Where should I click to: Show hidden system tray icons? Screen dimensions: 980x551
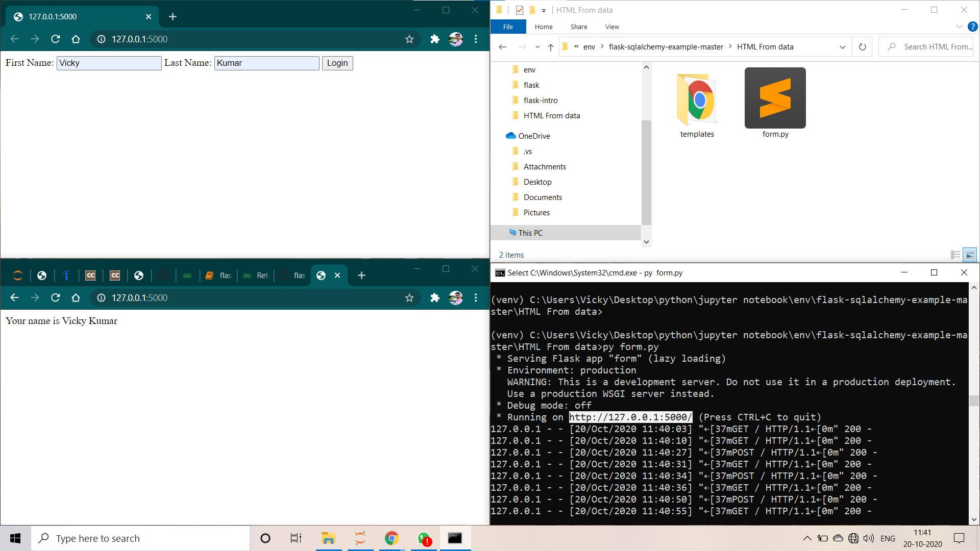pos(807,538)
